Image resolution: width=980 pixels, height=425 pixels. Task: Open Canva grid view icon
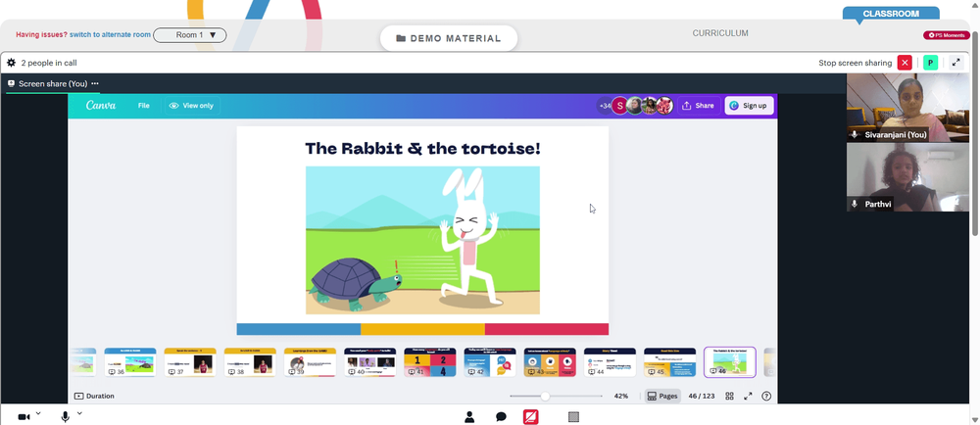coord(729,396)
